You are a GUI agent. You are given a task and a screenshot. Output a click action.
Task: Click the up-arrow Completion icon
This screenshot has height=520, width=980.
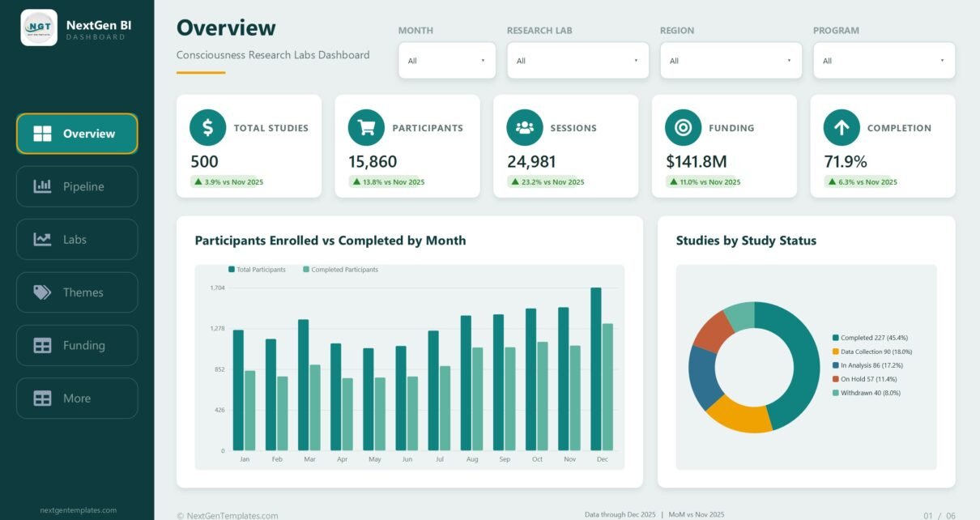[842, 128]
